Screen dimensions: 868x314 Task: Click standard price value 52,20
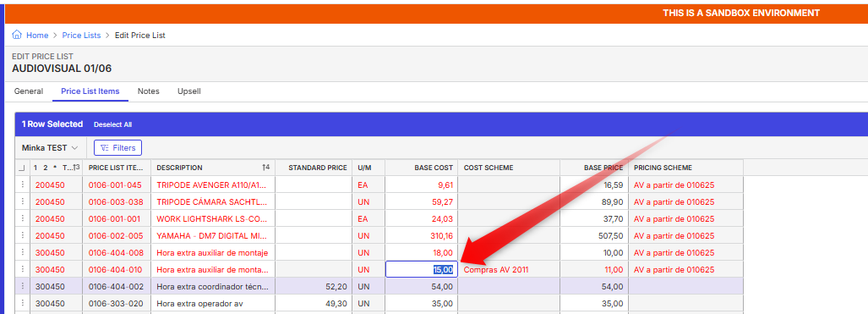click(x=336, y=286)
